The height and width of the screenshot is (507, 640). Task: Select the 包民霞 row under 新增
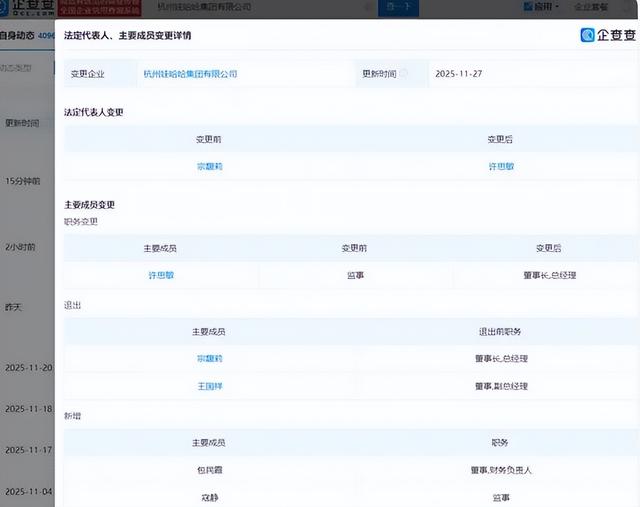tap(350, 470)
